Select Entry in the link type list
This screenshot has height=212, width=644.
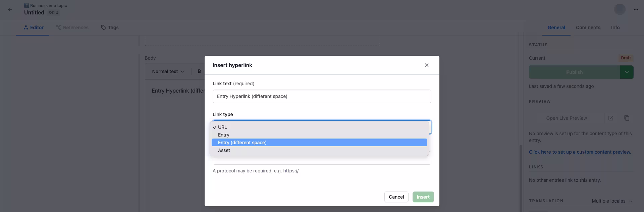(x=319, y=135)
